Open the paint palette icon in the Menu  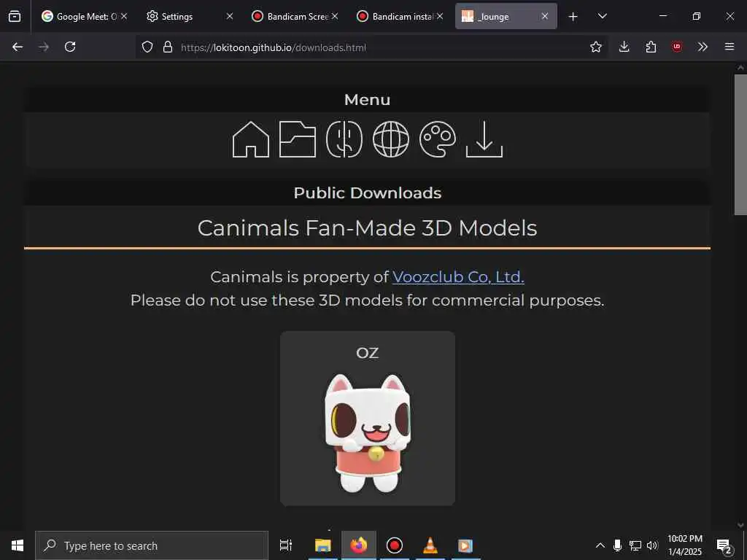[x=438, y=139]
